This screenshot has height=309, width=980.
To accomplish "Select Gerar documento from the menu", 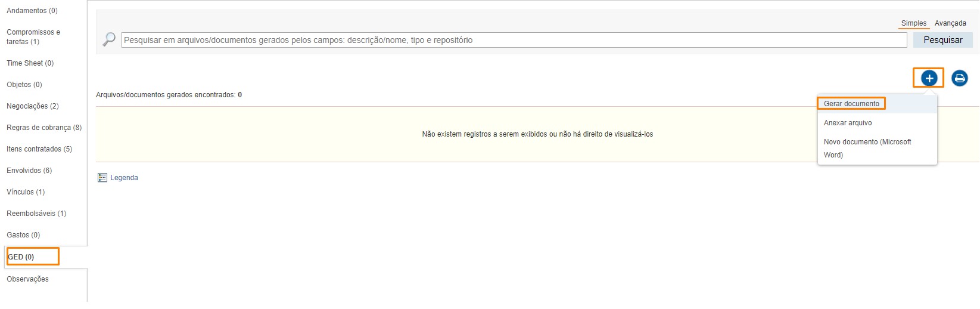I will [x=851, y=104].
